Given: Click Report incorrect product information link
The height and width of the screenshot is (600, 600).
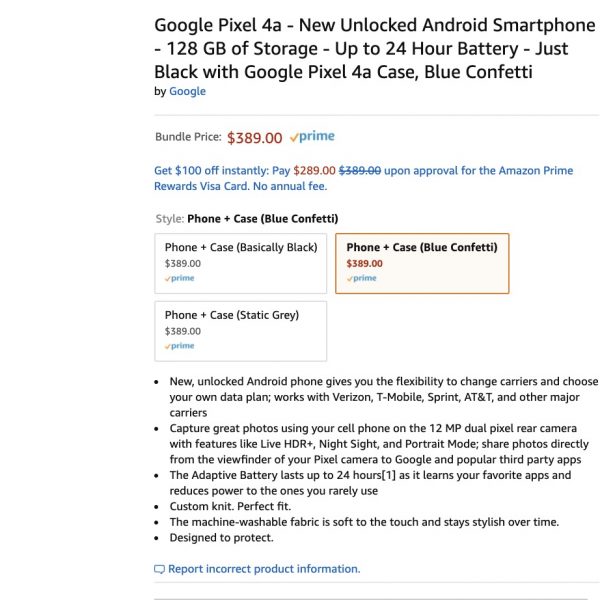Looking at the screenshot, I should click(264, 569).
